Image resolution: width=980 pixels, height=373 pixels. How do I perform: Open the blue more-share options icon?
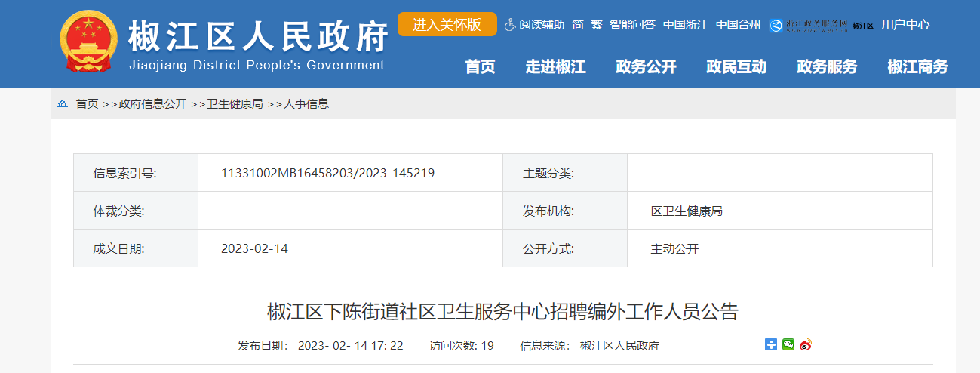[x=770, y=345]
